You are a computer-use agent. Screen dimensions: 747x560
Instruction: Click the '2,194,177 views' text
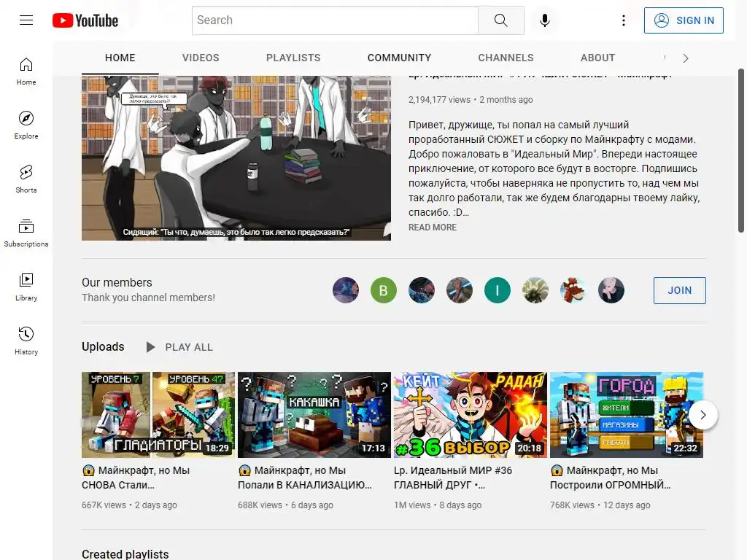coord(439,99)
